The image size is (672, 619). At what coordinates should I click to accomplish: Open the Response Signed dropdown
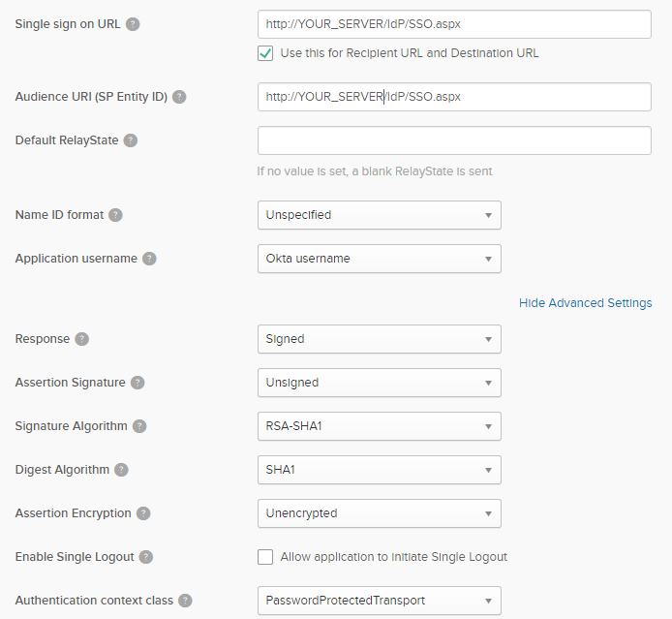pyautogui.click(x=379, y=339)
